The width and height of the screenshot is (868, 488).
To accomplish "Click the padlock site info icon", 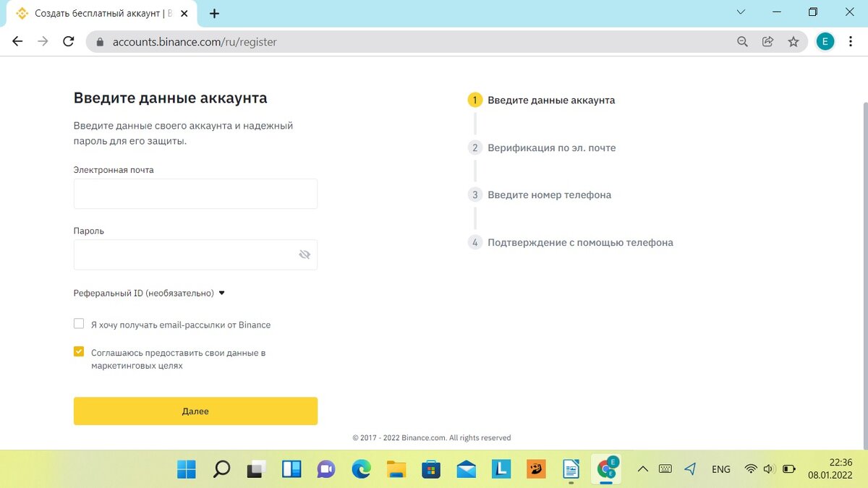I will (x=100, y=42).
